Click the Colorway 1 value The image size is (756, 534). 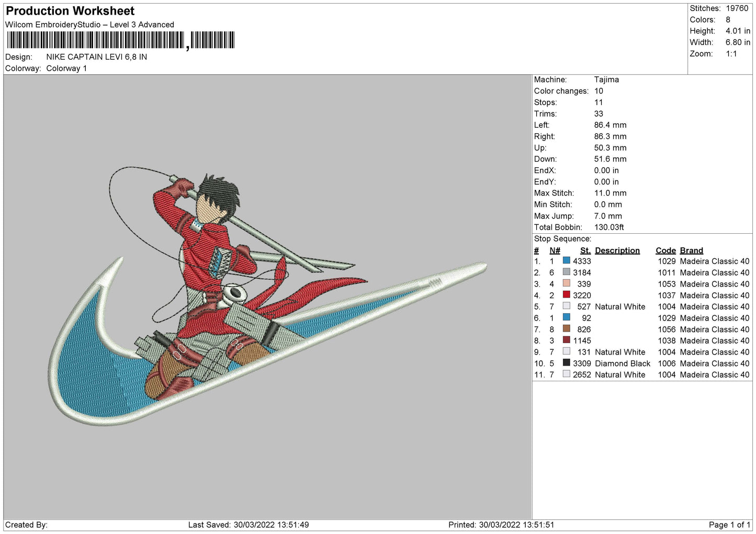tap(66, 69)
